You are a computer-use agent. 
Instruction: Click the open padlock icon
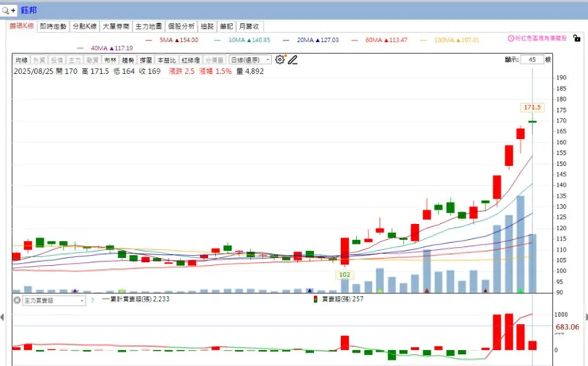pos(577,38)
